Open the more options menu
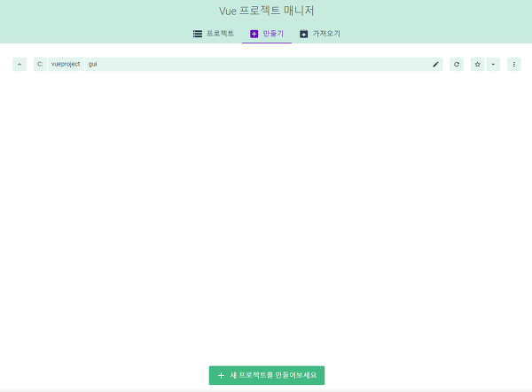Screen dimensions: 532x392 pyautogui.click(x=514, y=64)
